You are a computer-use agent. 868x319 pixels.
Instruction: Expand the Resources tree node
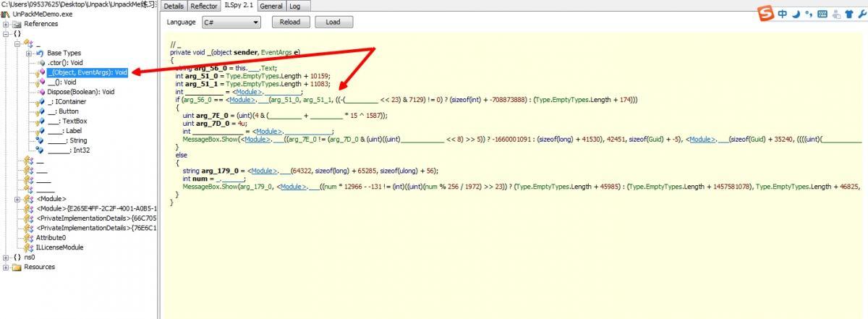pos(6,267)
